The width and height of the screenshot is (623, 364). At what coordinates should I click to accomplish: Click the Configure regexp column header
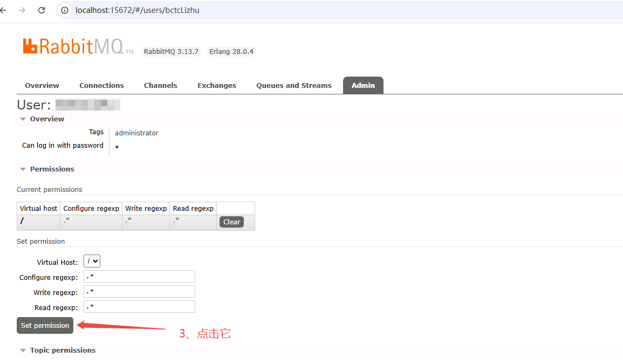click(x=91, y=209)
